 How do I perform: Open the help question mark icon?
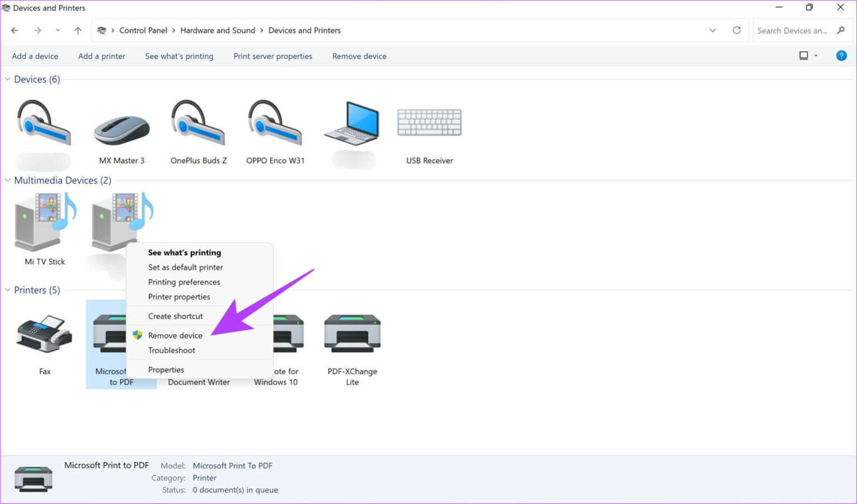click(x=841, y=56)
